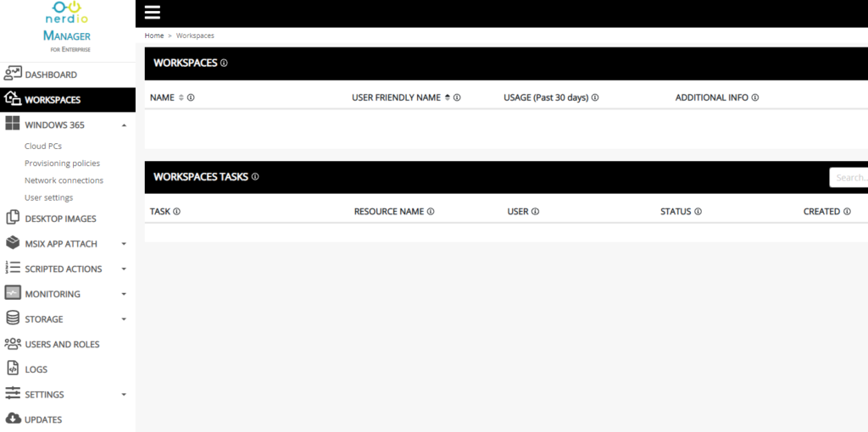
Task: Click info icon beside USAGE column
Action: [x=595, y=97]
